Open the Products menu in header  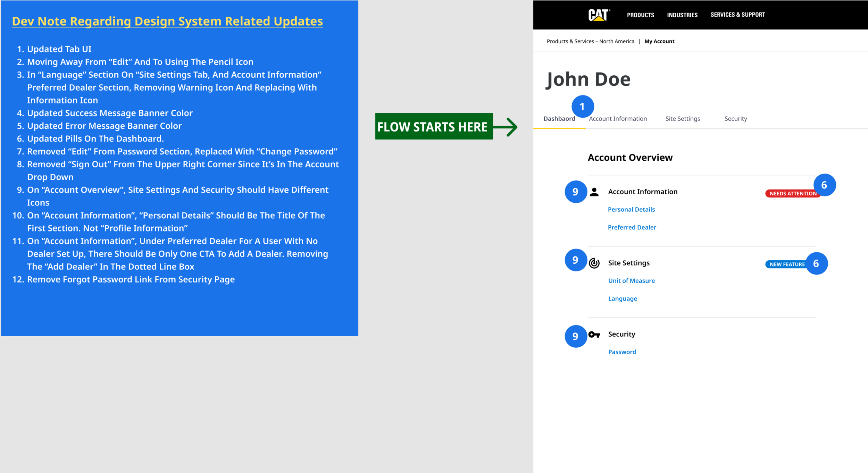640,15
